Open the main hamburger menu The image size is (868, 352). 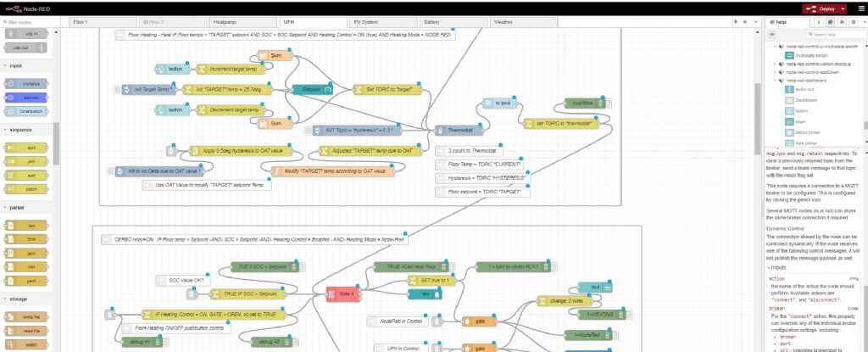tap(860, 8)
